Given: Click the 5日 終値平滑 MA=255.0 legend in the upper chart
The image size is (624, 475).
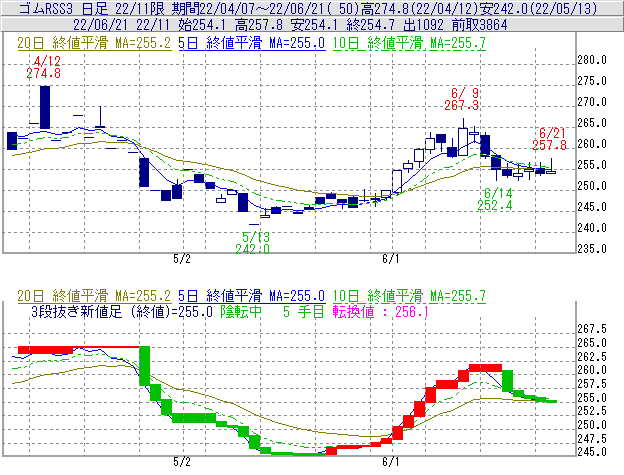Looking at the screenshot, I should point(252,43).
